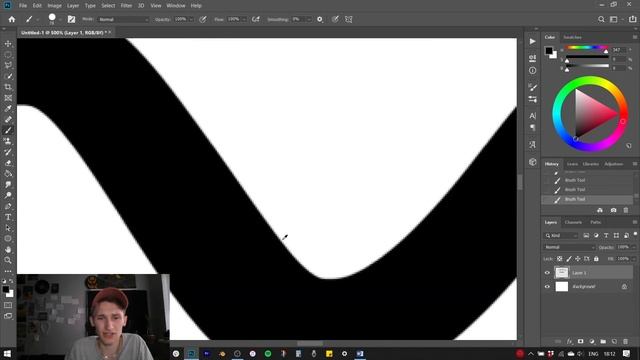Select the Move tool

coord(8,44)
